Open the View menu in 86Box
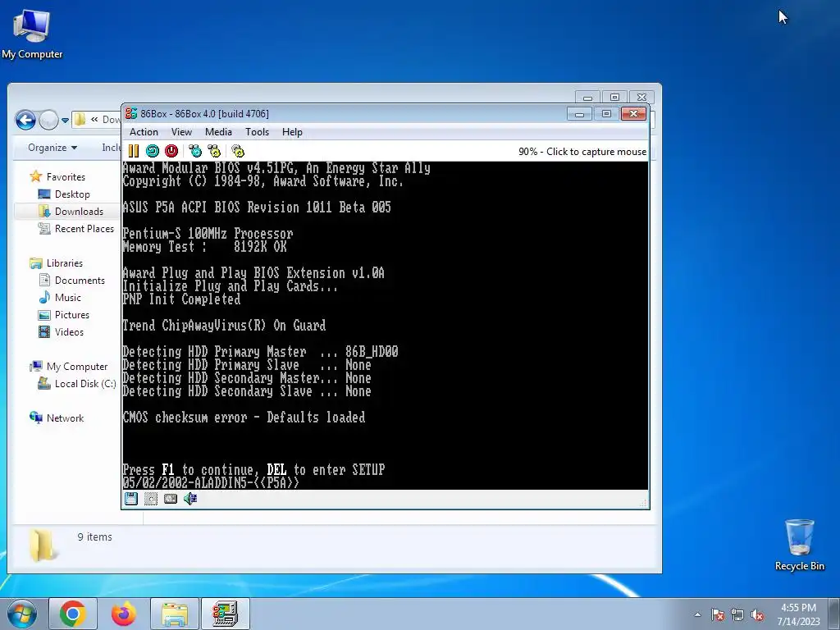840x630 pixels. click(181, 132)
